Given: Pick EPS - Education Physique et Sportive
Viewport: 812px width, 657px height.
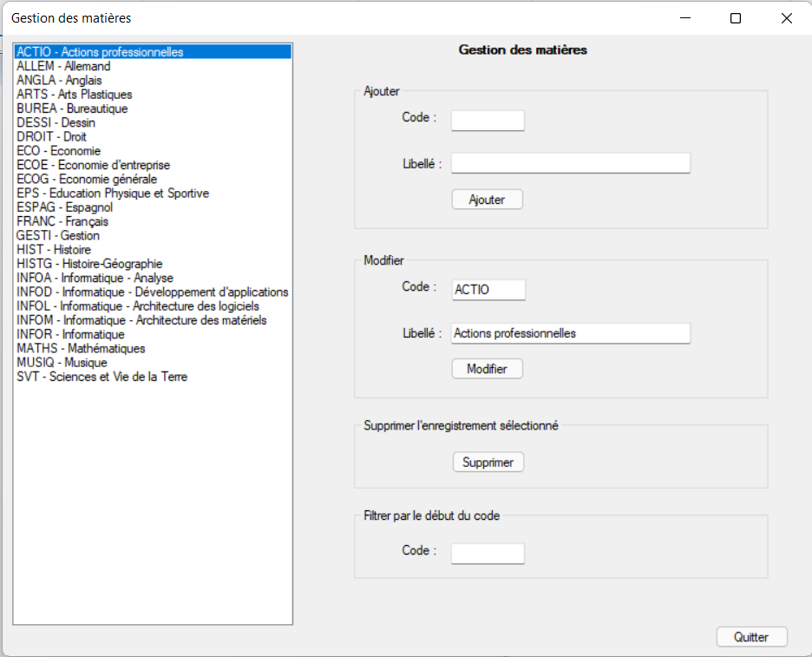Looking at the screenshot, I should click(113, 194).
